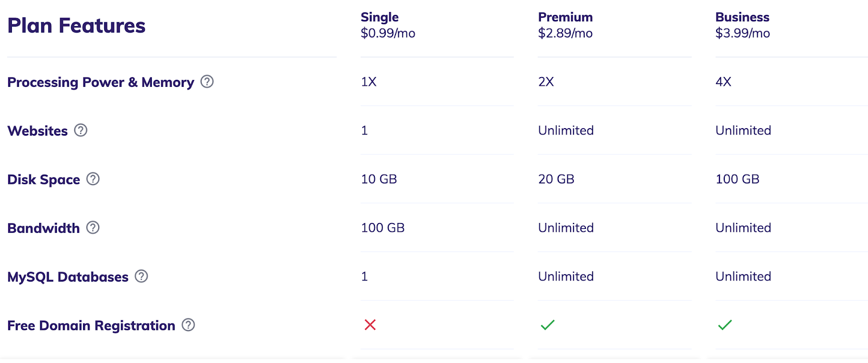Screen dimensions: 868x363
Task: Click the green checkmark under Premium plan
Action: tap(547, 325)
